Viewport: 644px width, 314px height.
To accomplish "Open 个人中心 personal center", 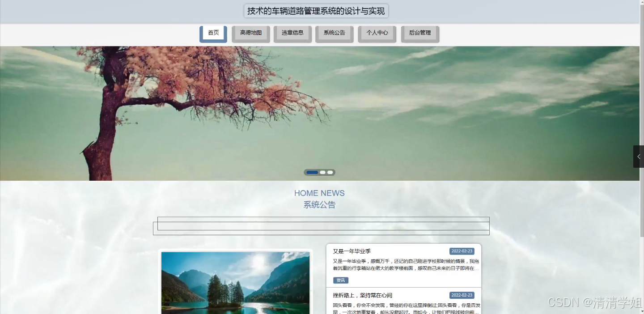I will tap(377, 33).
